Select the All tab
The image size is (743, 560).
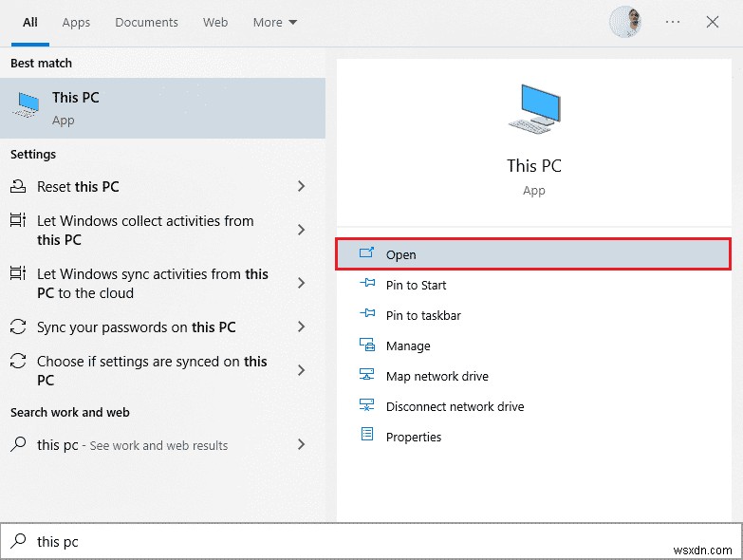point(29,22)
